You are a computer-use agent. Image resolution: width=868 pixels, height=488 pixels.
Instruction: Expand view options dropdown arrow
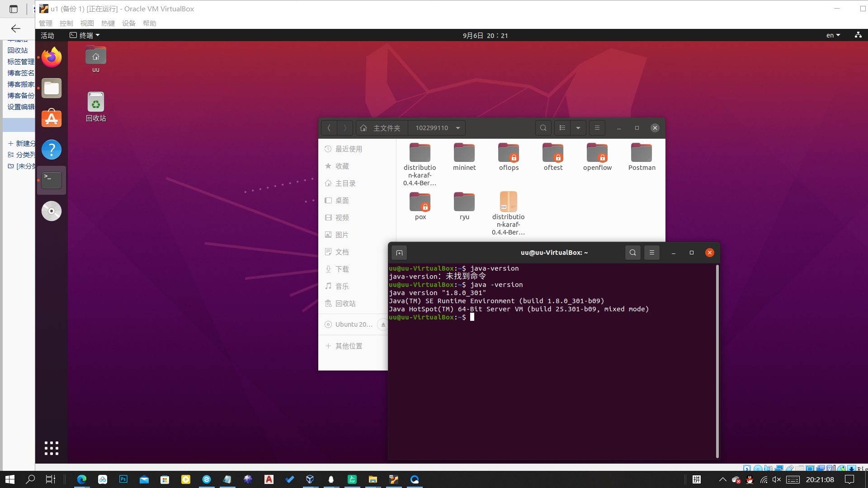(578, 128)
